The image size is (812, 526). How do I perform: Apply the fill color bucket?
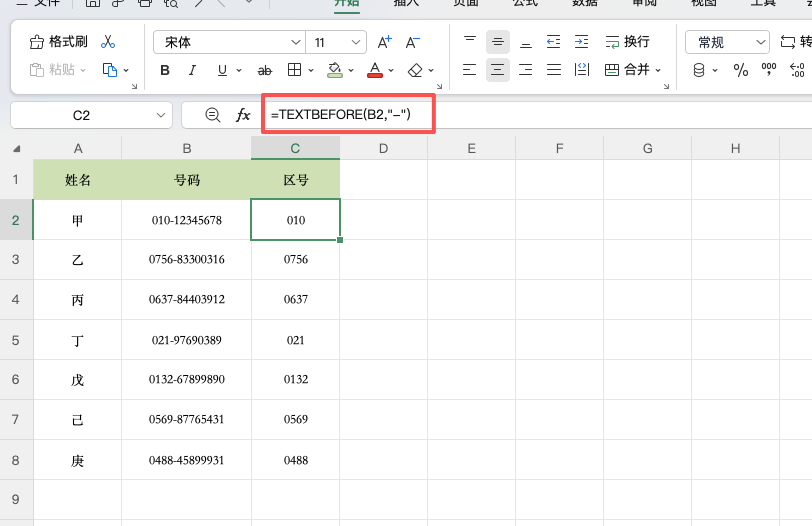tap(335, 70)
